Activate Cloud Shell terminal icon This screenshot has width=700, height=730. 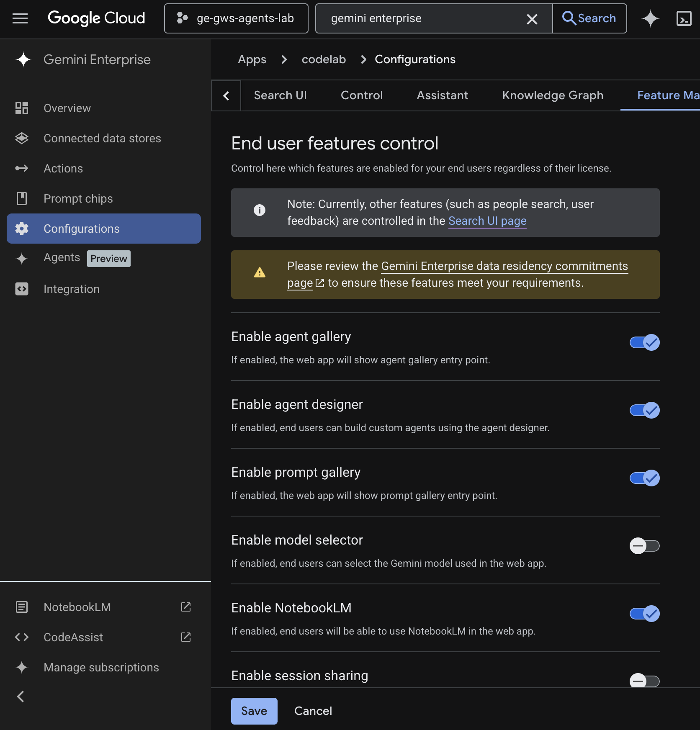[684, 18]
